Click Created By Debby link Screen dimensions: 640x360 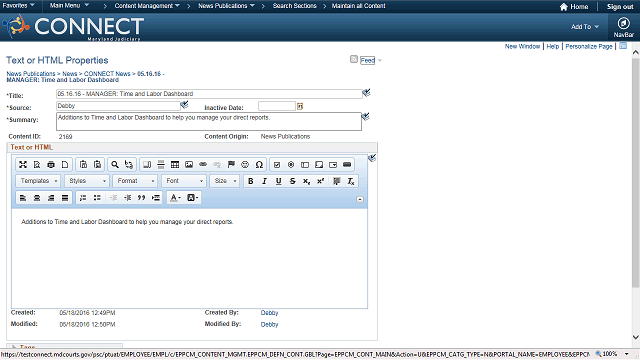click(x=269, y=313)
